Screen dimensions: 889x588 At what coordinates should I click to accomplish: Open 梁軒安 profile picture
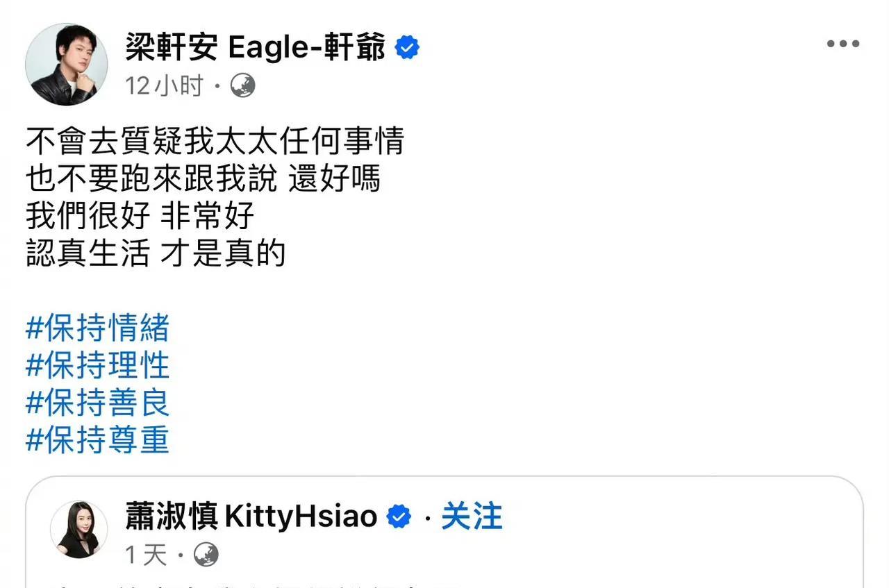67,64
